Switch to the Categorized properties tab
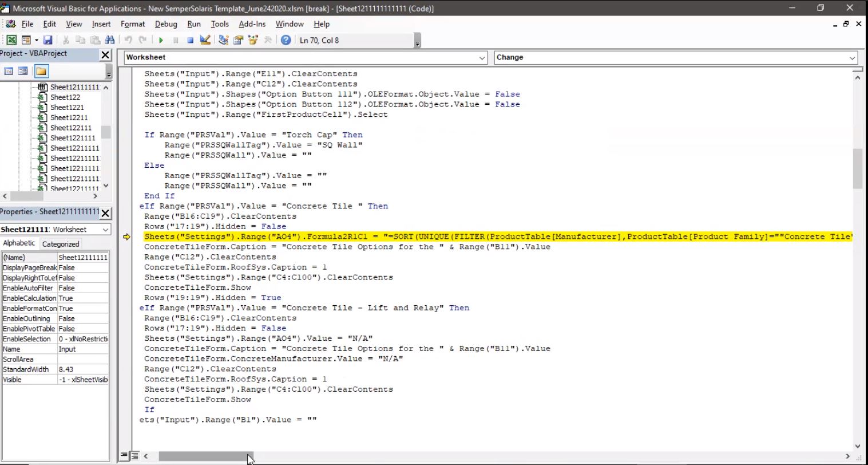868x465 pixels. (61, 244)
